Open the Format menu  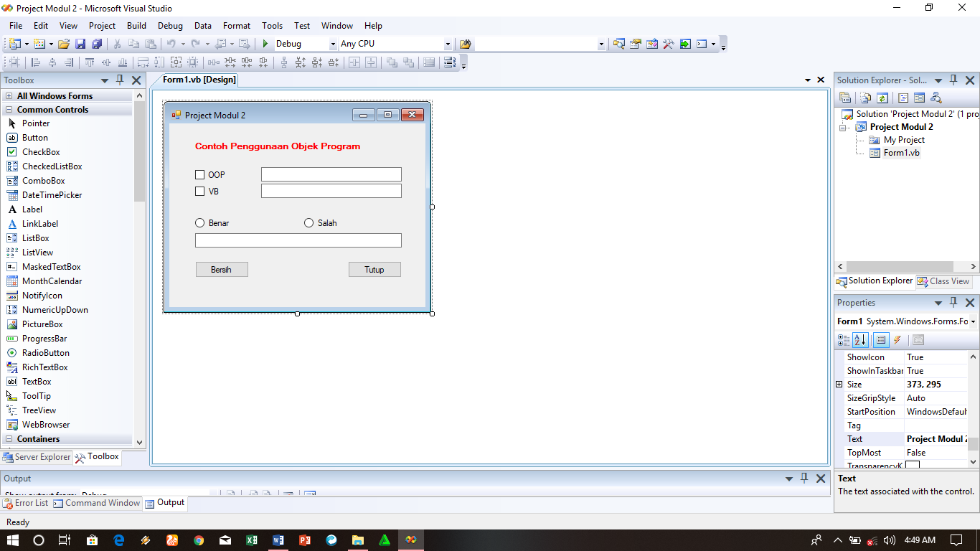click(236, 25)
